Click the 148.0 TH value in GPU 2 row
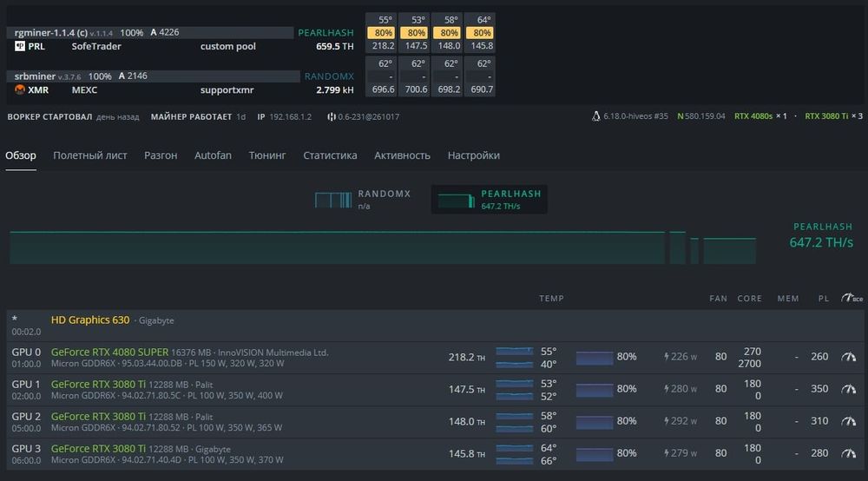This screenshot has width=868, height=481. (x=467, y=422)
